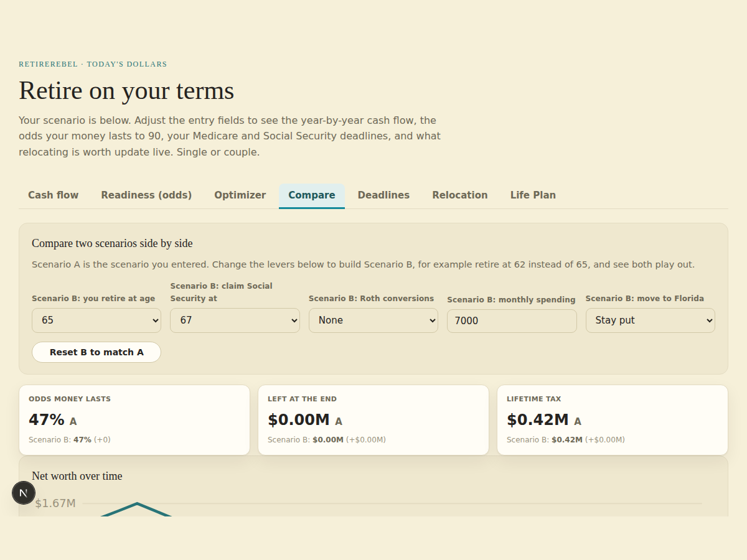Click the '$1.67M' chart axis label
This screenshot has width=747, height=560.
coord(55,503)
